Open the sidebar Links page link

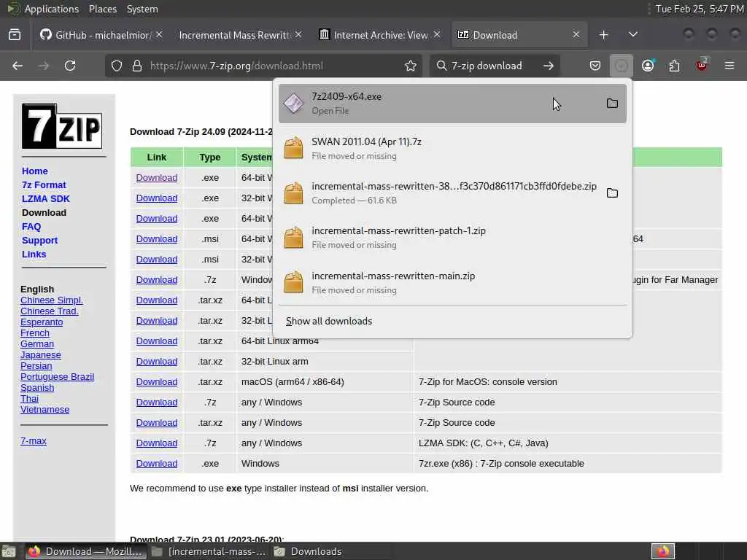click(x=34, y=254)
